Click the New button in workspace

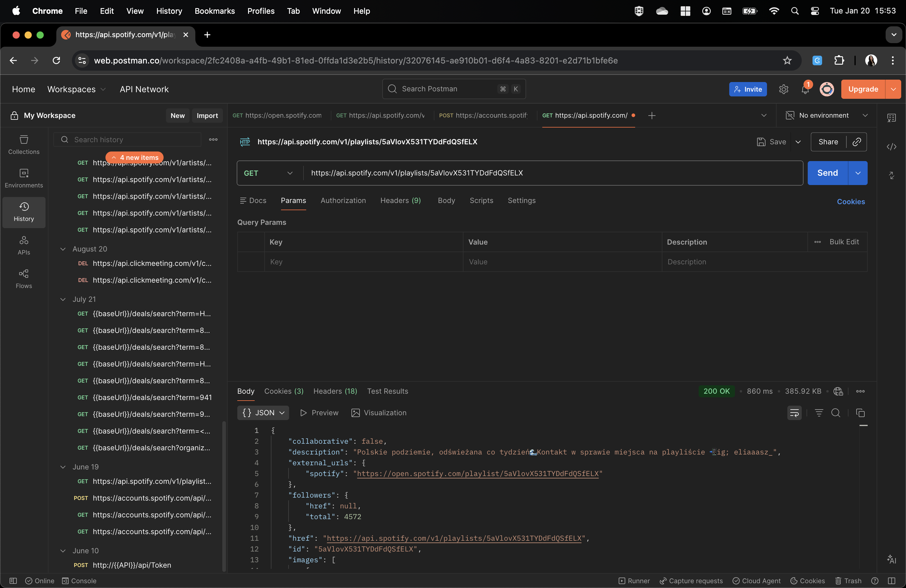coord(177,115)
